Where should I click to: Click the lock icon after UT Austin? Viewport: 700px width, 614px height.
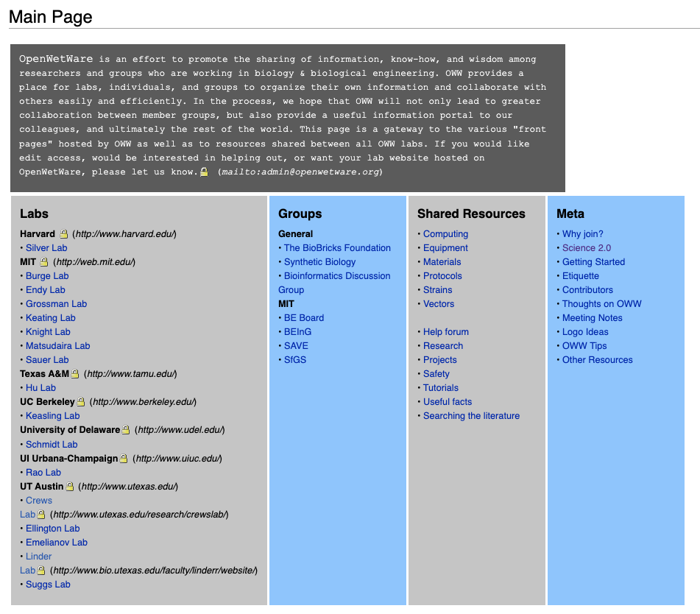(70, 487)
